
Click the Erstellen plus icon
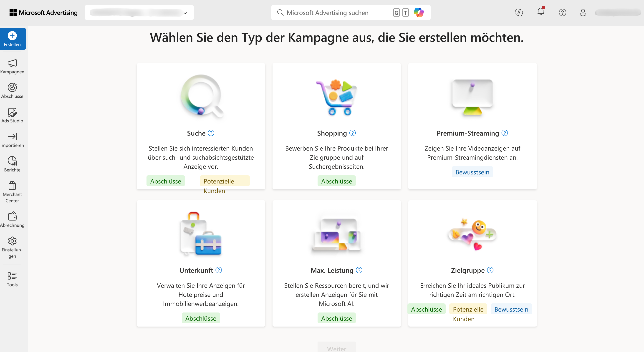point(12,36)
